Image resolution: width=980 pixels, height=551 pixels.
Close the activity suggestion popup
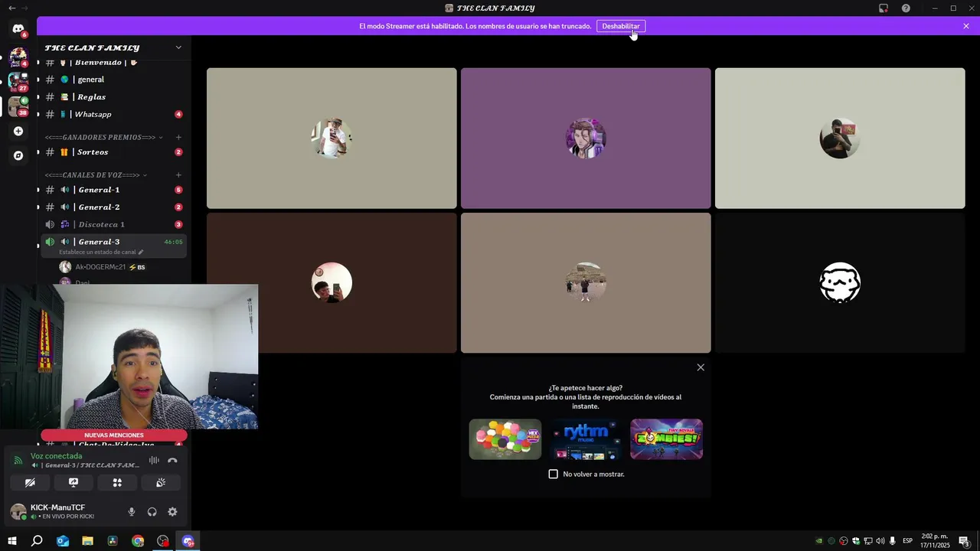(701, 367)
